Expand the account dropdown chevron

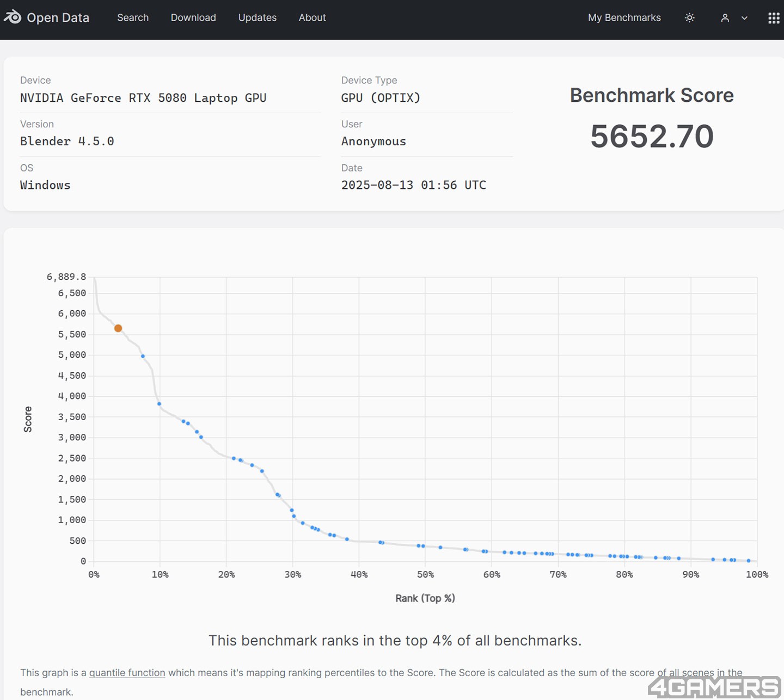point(744,18)
